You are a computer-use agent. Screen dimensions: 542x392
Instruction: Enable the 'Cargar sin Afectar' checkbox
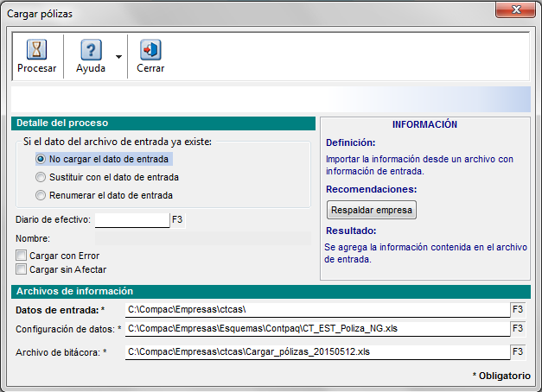pos(21,269)
